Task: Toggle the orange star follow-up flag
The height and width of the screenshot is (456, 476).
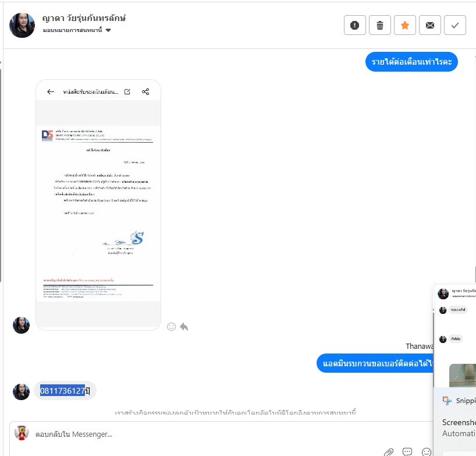Action: click(x=404, y=25)
